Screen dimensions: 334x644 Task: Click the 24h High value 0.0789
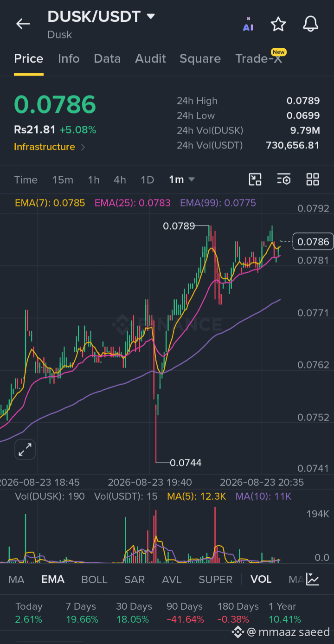(303, 101)
